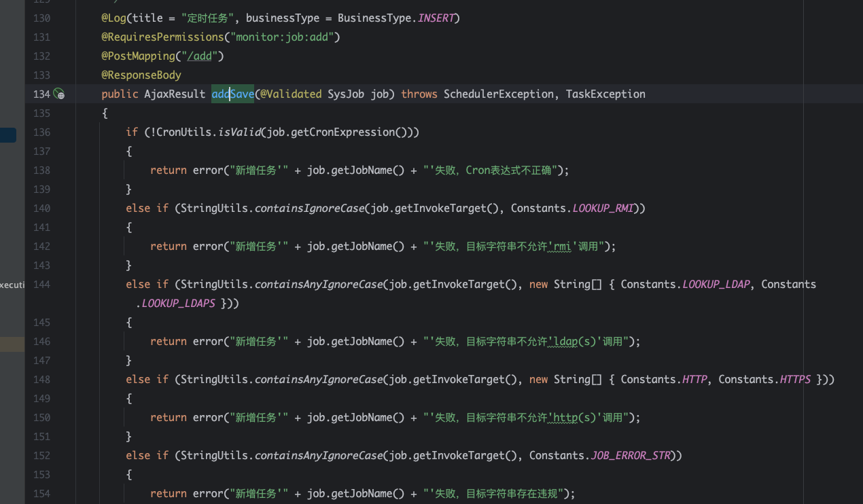
Task: Select the @ResponseBody annotation
Action: coord(141,75)
